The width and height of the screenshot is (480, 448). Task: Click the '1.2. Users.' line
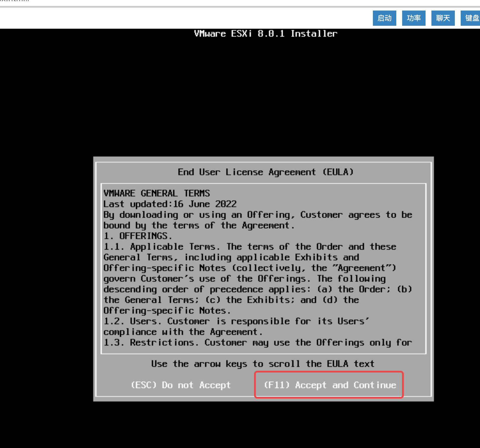[236, 321]
